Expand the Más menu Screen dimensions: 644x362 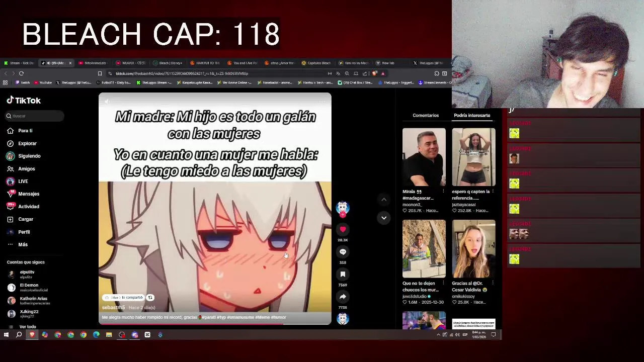click(18, 244)
